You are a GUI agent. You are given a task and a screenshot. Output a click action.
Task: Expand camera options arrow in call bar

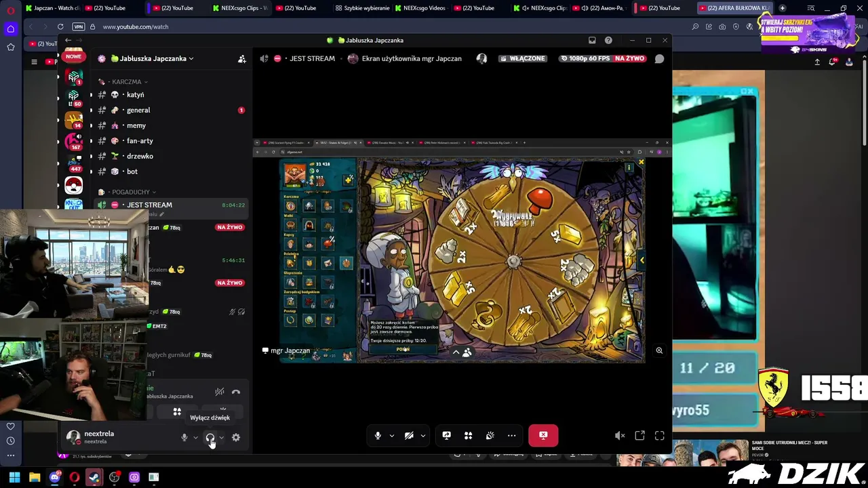(422, 436)
